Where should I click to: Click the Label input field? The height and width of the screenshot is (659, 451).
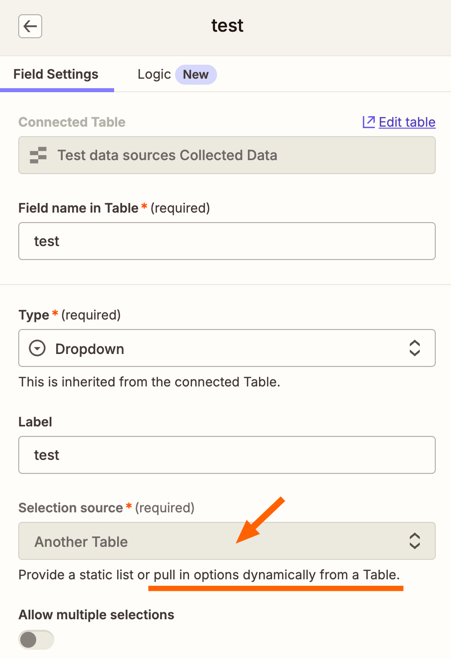point(227,455)
